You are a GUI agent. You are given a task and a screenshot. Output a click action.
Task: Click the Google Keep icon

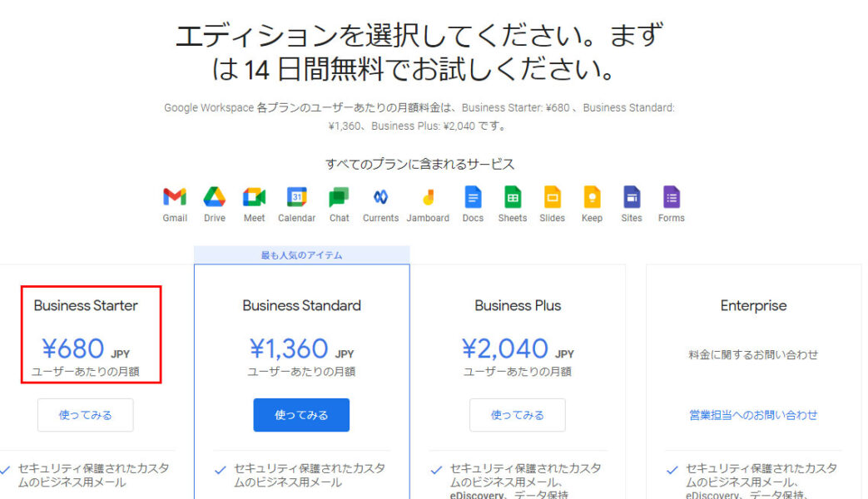click(x=592, y=197)
